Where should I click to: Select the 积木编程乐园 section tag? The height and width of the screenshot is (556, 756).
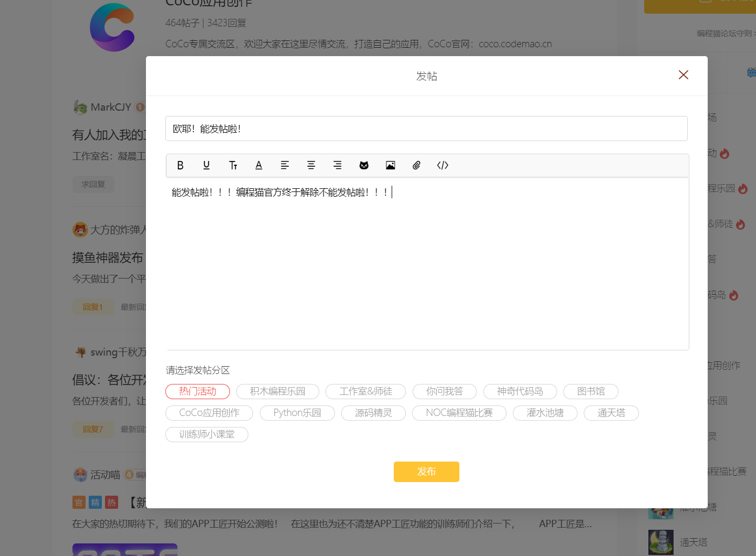(x=278, y=391)
